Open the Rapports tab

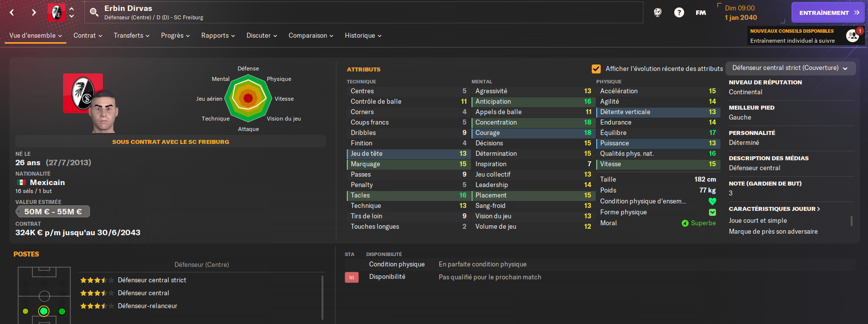tap(218, 36)
